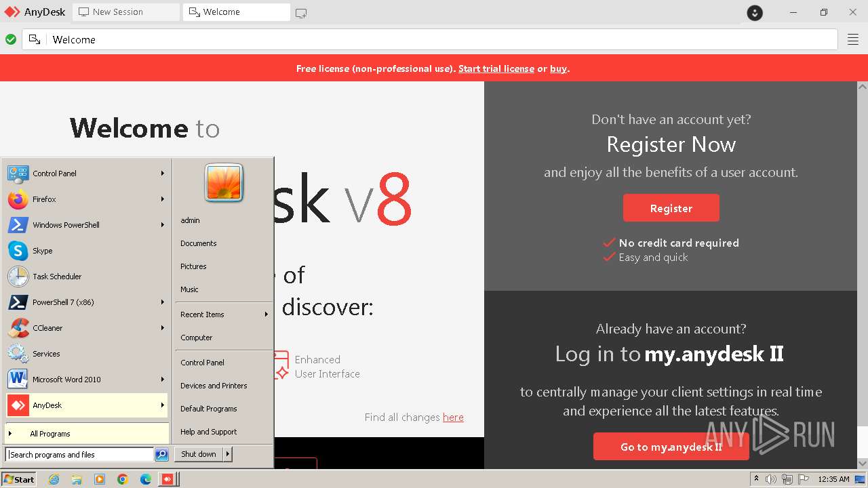The width and height of the screenshot is (868, 488).
Task: Click the vertical scrollbar of welcome page
Action: click(x=863, y=274)
